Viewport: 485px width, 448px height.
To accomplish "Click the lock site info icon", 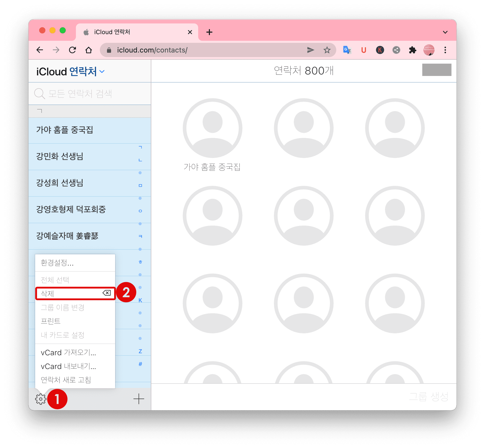I will 109,50.
